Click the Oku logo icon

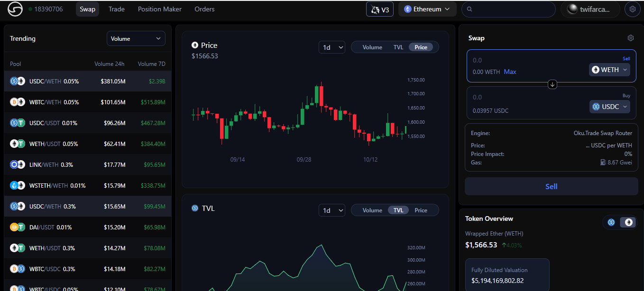pos(15,9)
